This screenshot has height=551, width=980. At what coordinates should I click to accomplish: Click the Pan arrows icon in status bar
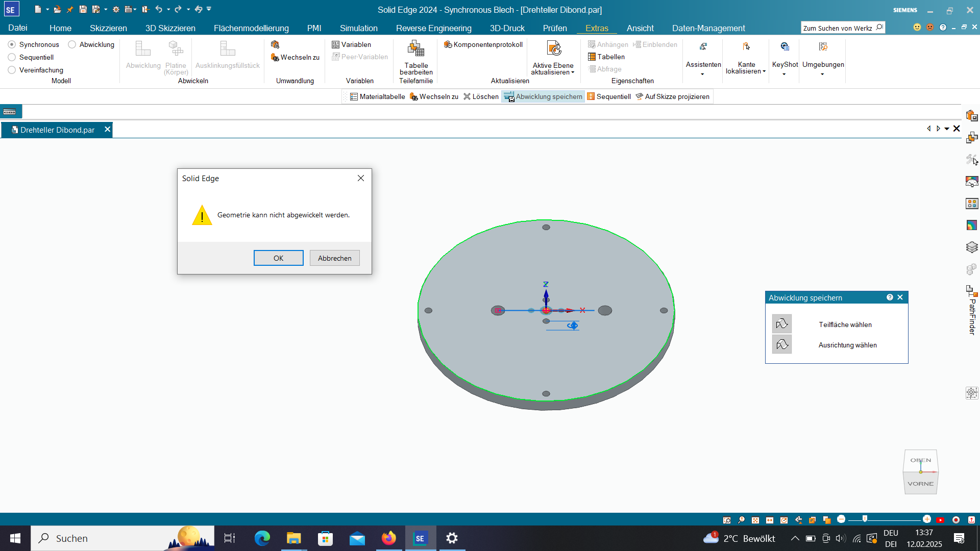tap(770, 520)
